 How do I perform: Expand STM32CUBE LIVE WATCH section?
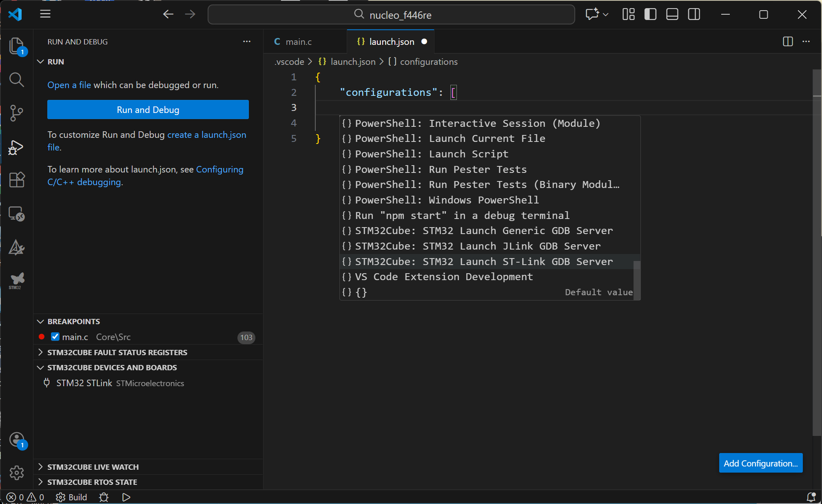click(x=93, y=467)
